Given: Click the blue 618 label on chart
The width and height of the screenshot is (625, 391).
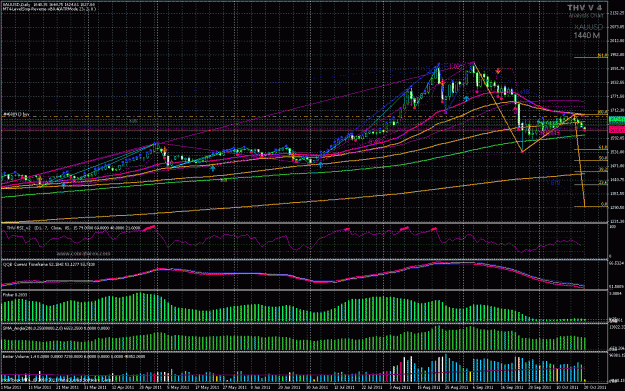Looking at the screenshot, I should [555, 183].
